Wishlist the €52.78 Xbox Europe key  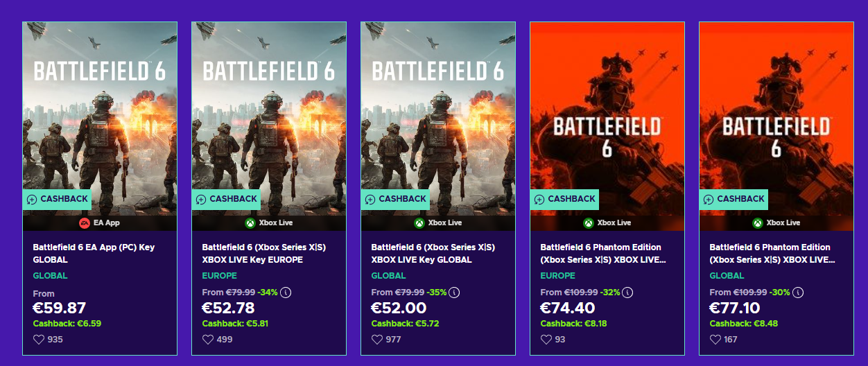click(x=208, y=340)
